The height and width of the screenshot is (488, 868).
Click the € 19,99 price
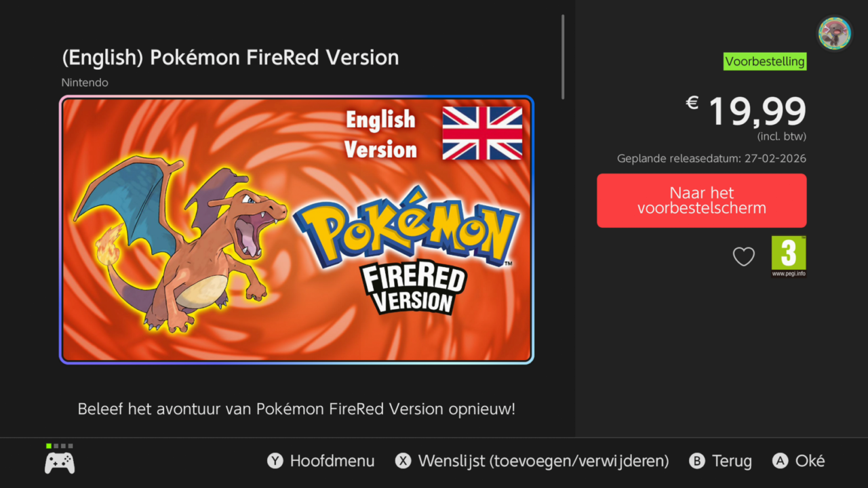click(746, 112)
